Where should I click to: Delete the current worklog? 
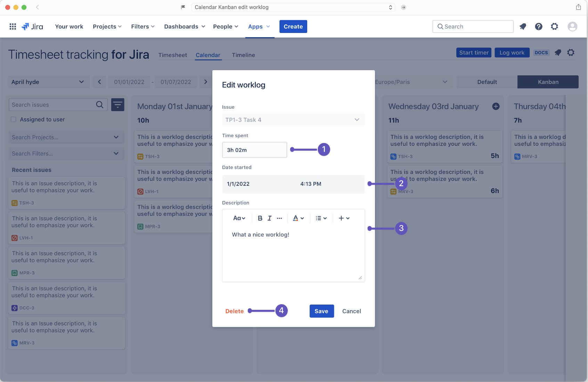coord(235,311)
